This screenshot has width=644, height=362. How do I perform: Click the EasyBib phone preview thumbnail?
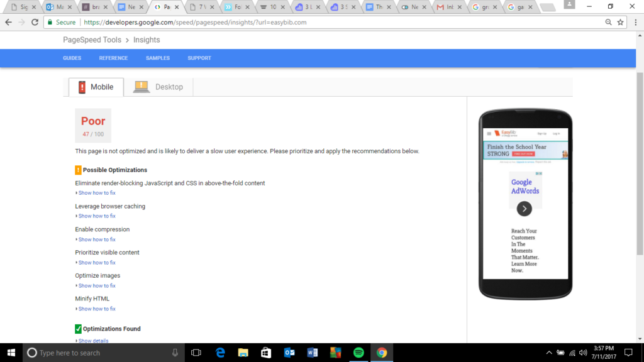click(x=525, y=204)
